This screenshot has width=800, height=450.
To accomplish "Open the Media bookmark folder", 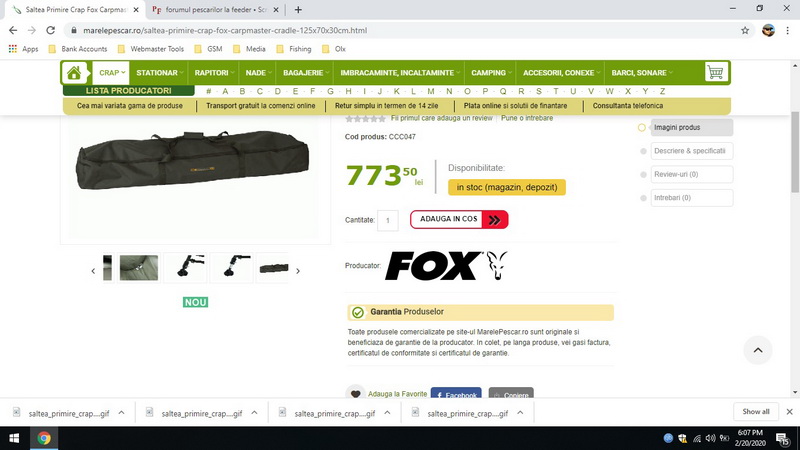I will [x=249, y=49].
